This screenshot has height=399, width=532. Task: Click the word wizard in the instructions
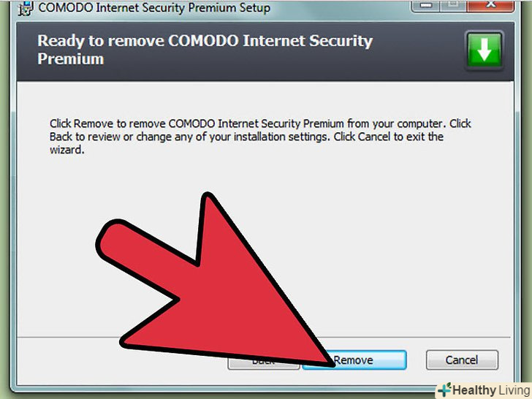coord(66,150)
